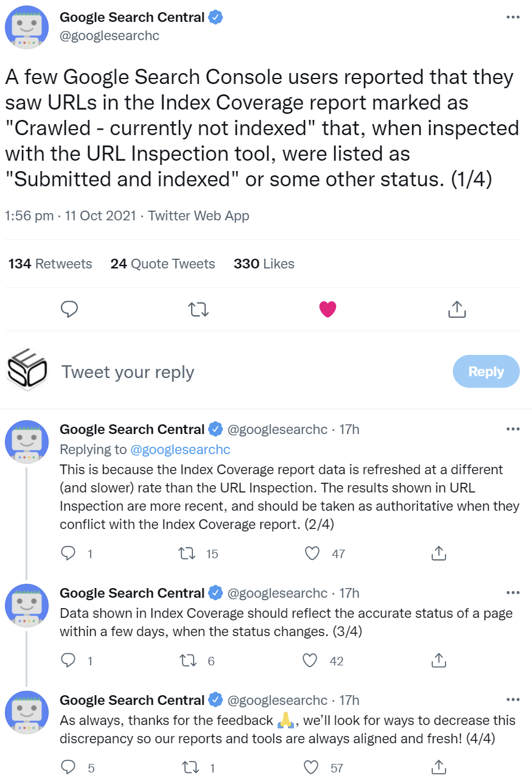532x781 pixels.
Task: Open the more options menu on the main tweet
Action: (x=513, y=17)
